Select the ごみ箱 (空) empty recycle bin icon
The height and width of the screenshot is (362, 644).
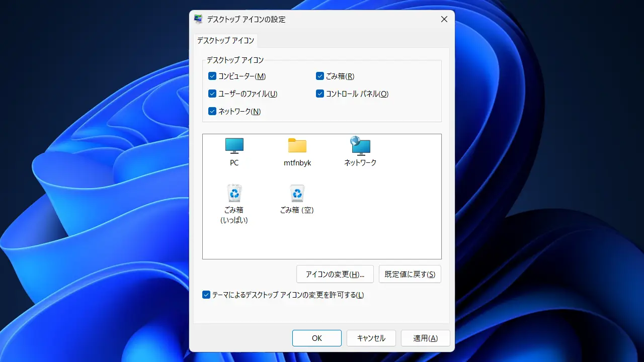pyautogui.click(x=297, y=193)
